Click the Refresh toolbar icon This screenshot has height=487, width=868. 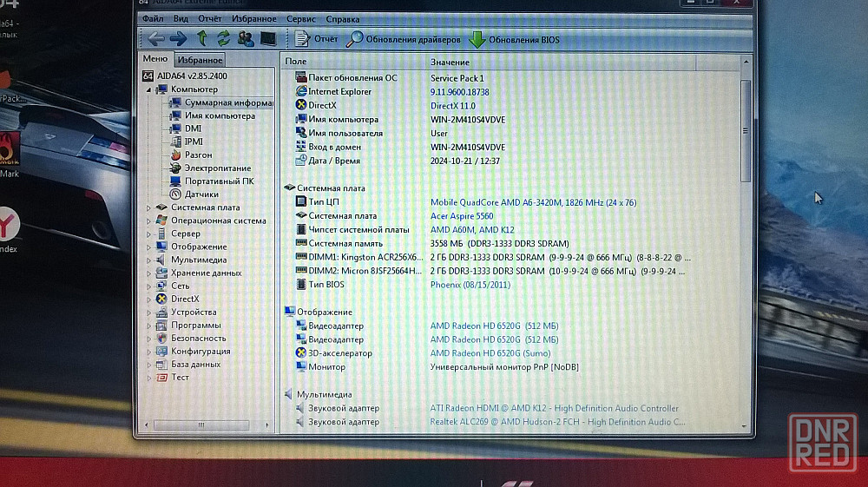[x=223, y=39]
